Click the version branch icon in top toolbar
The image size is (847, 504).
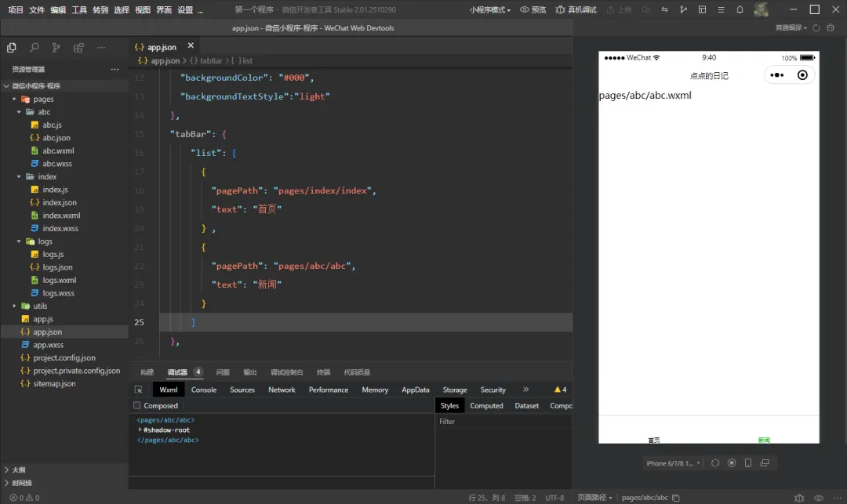point(683,9)
